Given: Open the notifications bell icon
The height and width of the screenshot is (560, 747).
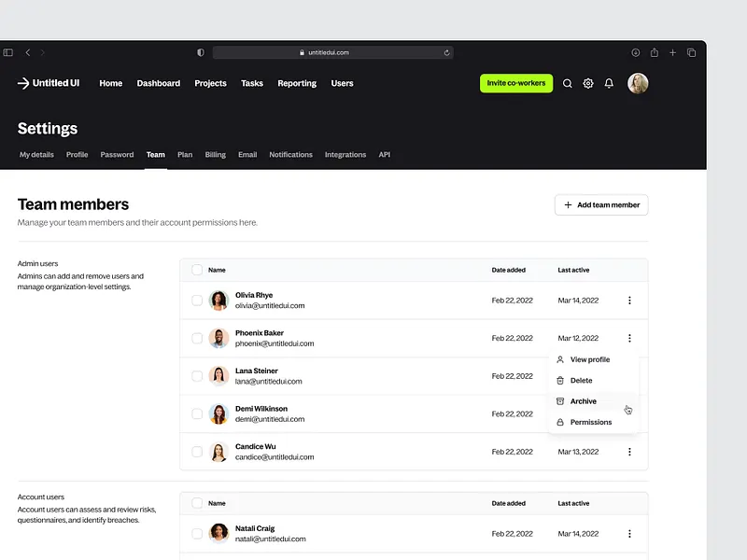Looking at the screenshot, I should (608, 83).
